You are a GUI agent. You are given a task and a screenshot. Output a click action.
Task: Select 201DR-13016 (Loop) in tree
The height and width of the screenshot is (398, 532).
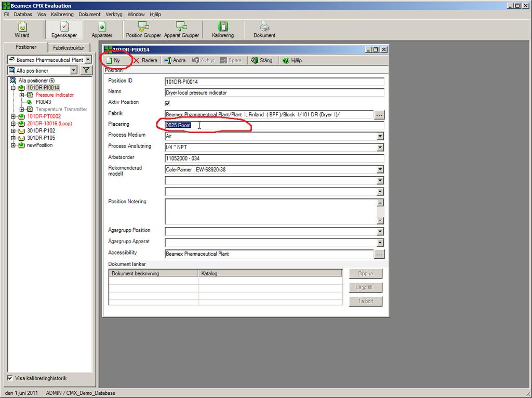[49, 124]
